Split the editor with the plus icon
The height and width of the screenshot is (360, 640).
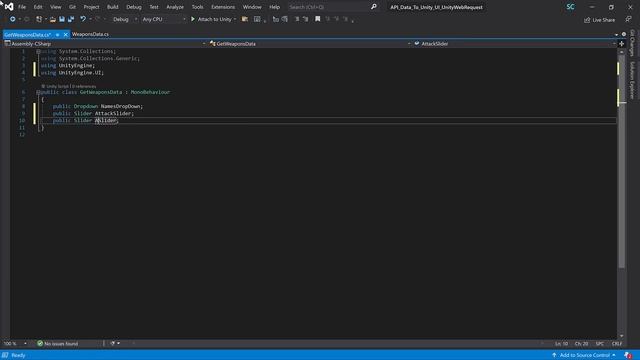pos(621,44)
